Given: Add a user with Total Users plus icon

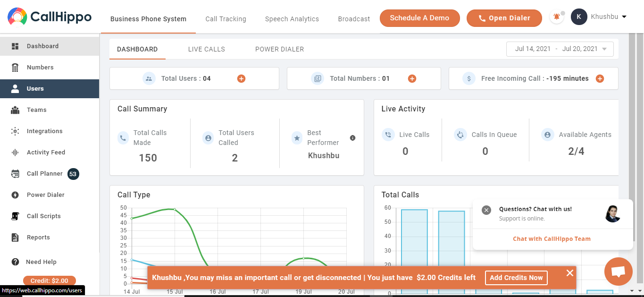Looking at the screenshot, I should 241,79.
